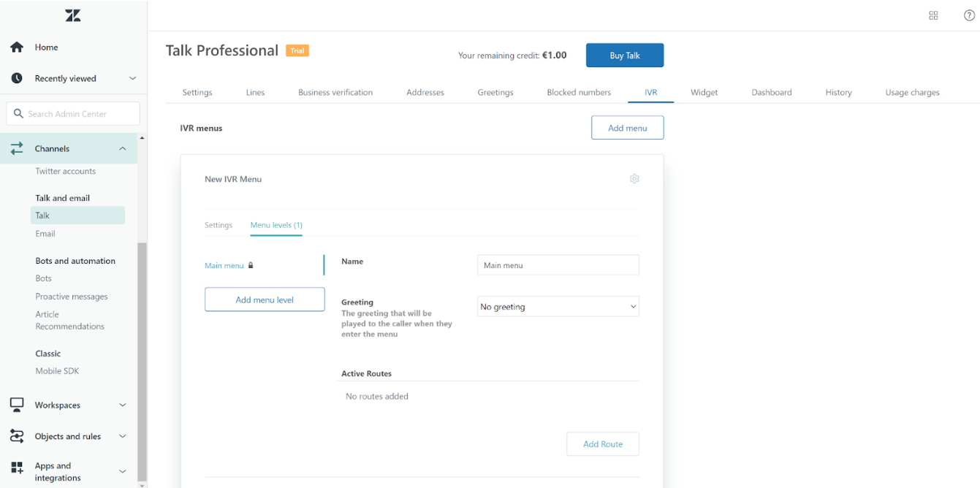Switch to the Greetings tab
This screenshot has width=980, height=488.
pyautogui.click(x=495, y=93)
